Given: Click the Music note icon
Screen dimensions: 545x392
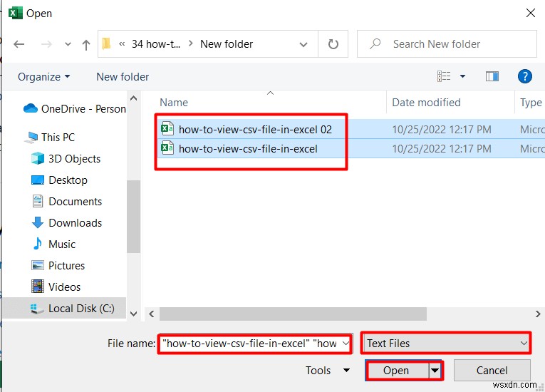Looking at the screenshot, I should [38, 244].
